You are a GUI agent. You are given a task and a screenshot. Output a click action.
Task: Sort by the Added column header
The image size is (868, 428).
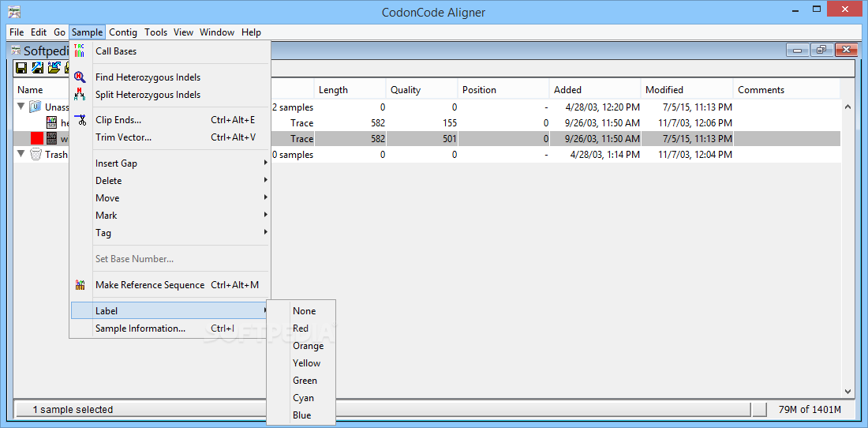click(x=595, y=90)
